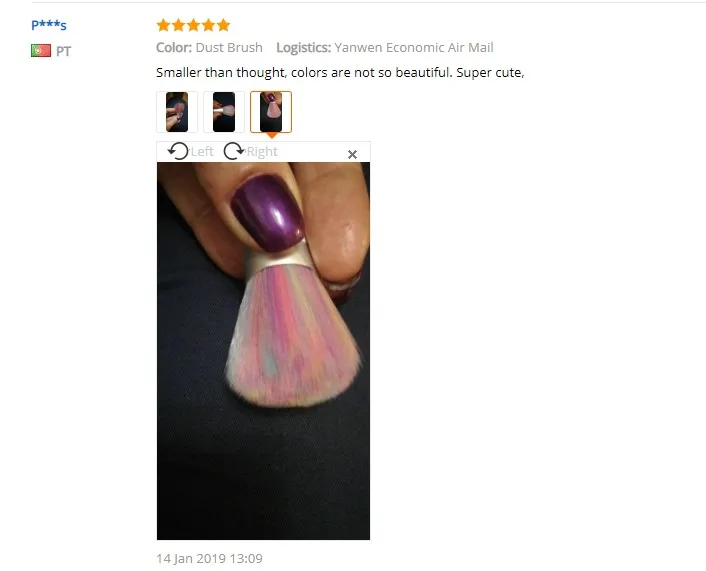The width and height of the screenshot is (706, 571).
Task: Click the "Right" rotate label
Action: pos(262,152)
